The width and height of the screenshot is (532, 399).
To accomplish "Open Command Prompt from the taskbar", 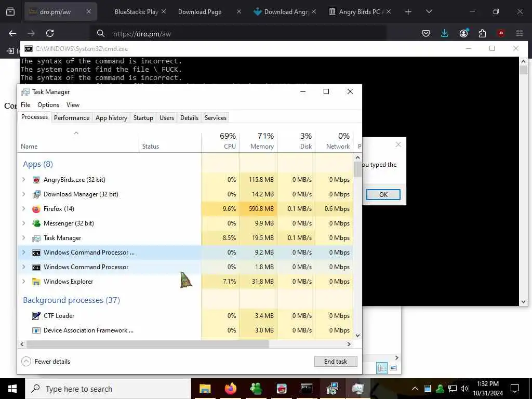I will 307,389.
